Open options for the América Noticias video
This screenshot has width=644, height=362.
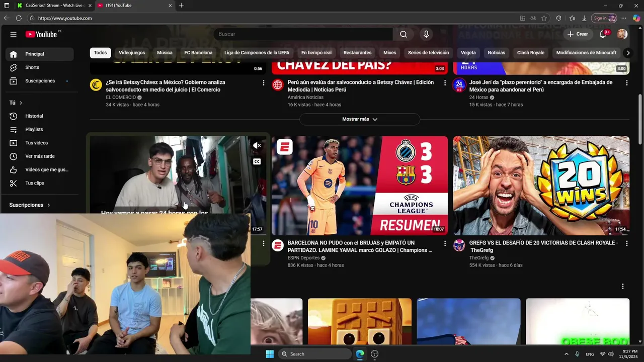click(445, 82)
